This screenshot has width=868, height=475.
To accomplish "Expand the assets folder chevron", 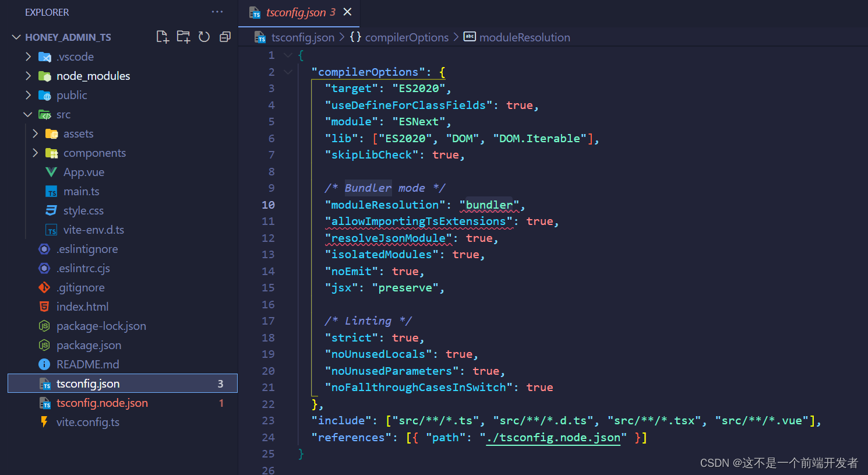I will [35, 133].
